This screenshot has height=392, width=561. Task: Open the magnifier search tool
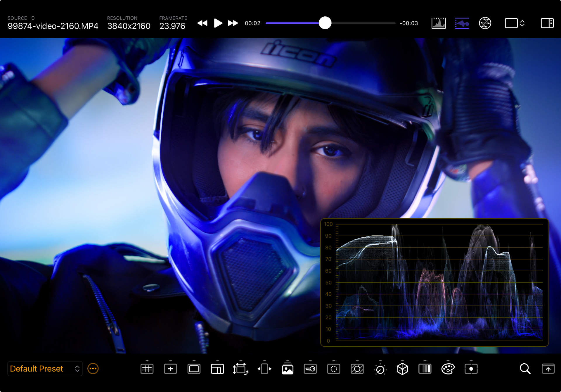click(x=525, y=369)
